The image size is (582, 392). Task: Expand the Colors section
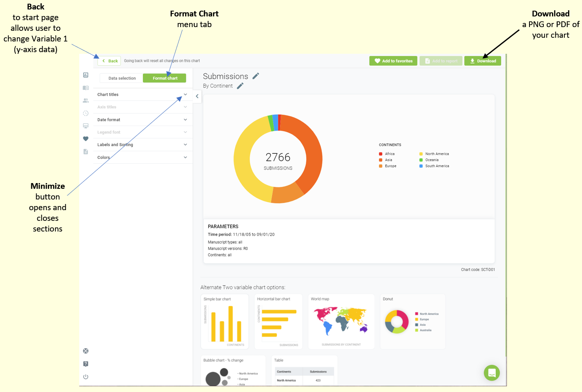(x=143, y=157)
